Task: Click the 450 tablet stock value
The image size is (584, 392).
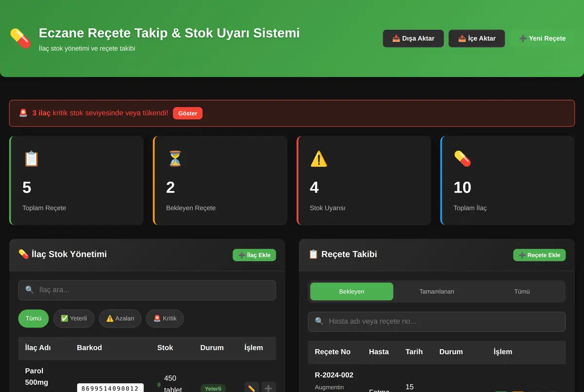Action: [x=173, y=383]
